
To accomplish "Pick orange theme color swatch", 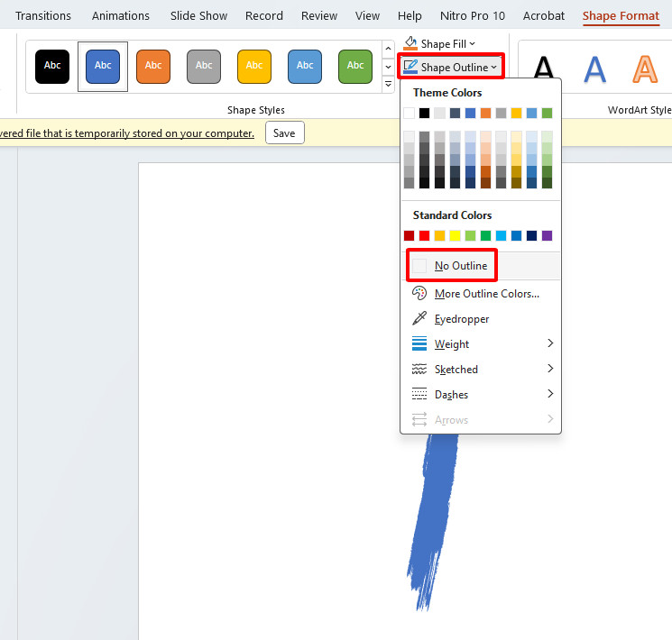I will [x=485, y=113].
